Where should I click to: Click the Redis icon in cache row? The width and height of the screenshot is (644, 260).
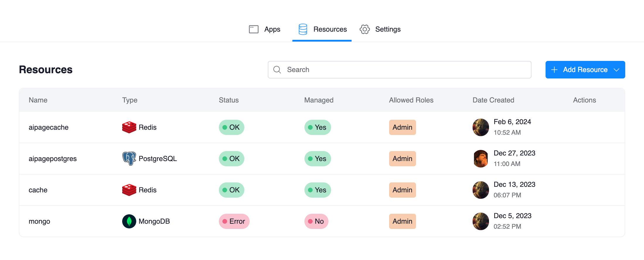tap(129, 190)
